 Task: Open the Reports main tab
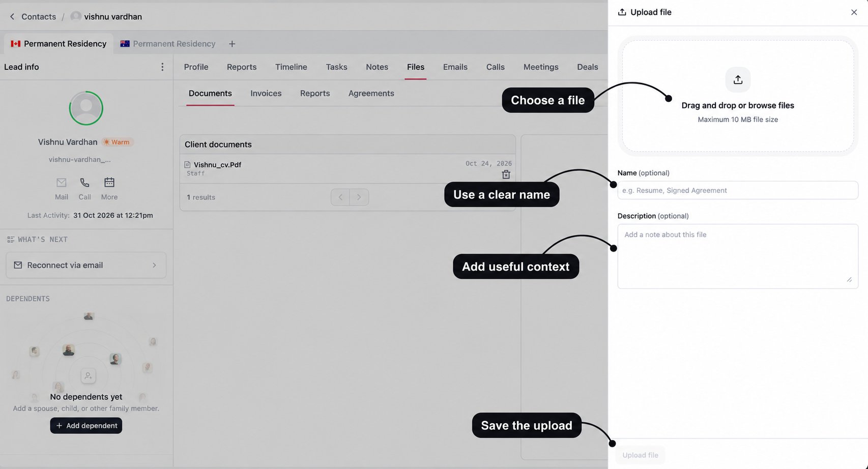tap(242, 67)
